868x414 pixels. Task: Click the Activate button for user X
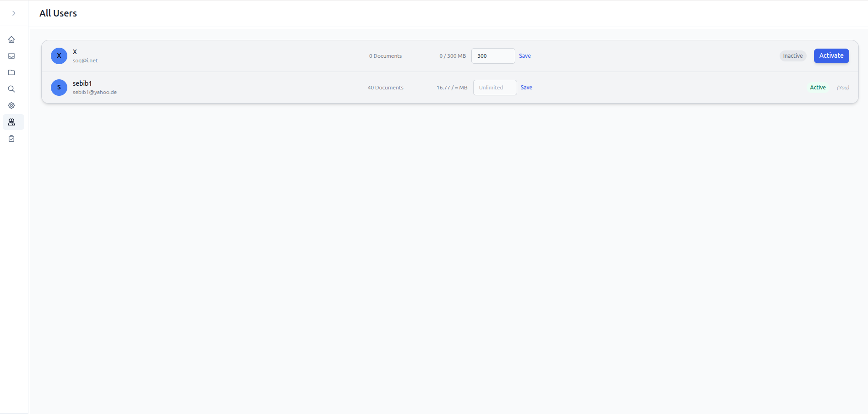(831, 56)
